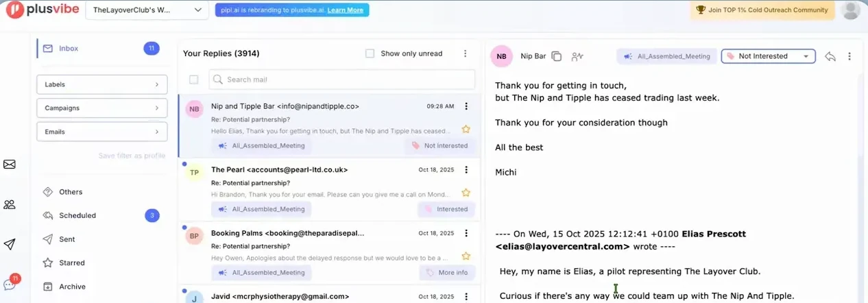Click the user avatar at top right
The height and width of the screenshot is (303, 868).
pos(850,10)
